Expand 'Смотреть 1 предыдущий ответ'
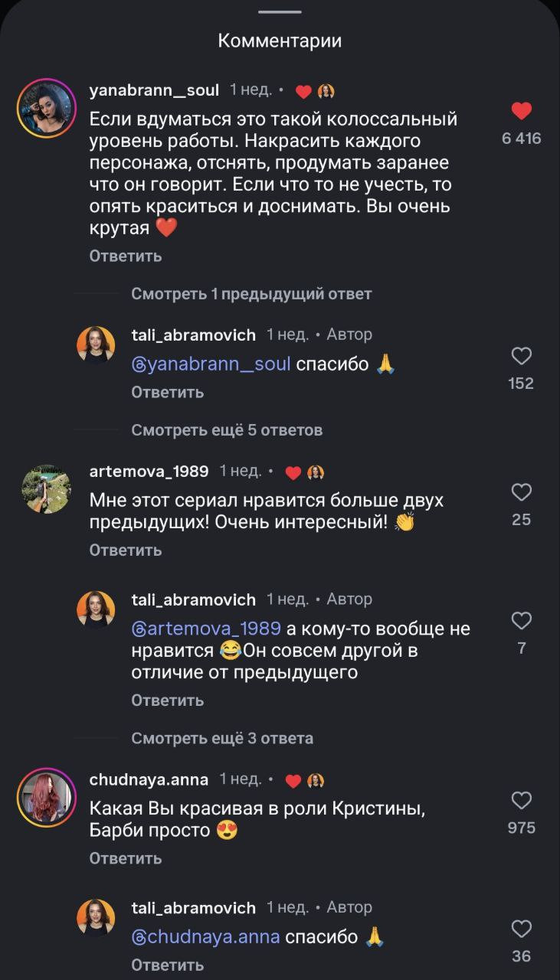Screen dimensions: 560x980 pyautogui.click(x=251, y=294)
